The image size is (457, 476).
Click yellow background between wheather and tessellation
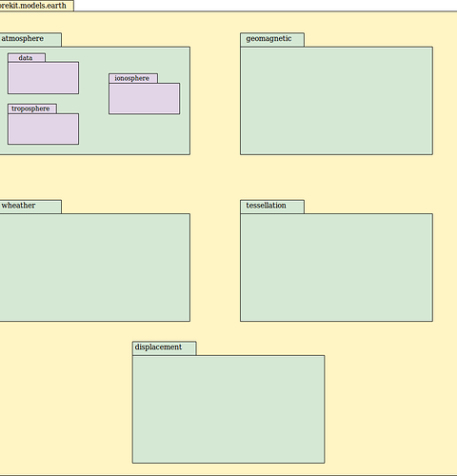[x=215, y=267]
